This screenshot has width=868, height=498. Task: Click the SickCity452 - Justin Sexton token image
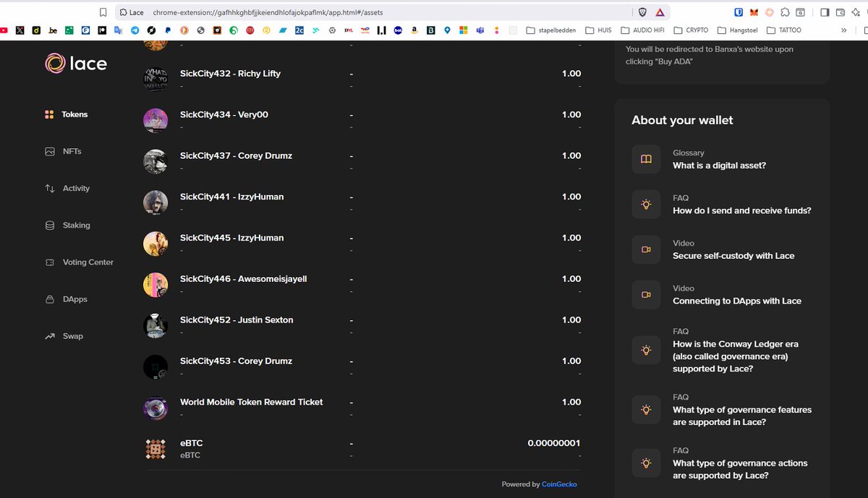tap(156, 326)
